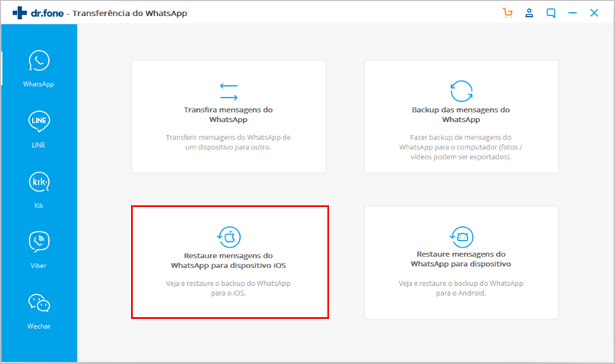Minimize the dr.fone window
The image size is (615, 364).
coord(573,13)
